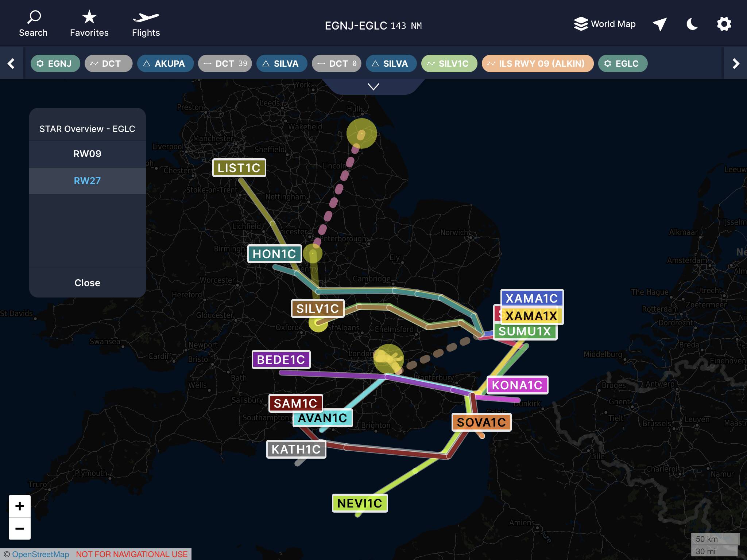Image resolution: width=747 pixels, height=560 pixels.
Task: Click the NEVI1C STAR label on map
Action: pyautogui.click(x=360, y=503)
